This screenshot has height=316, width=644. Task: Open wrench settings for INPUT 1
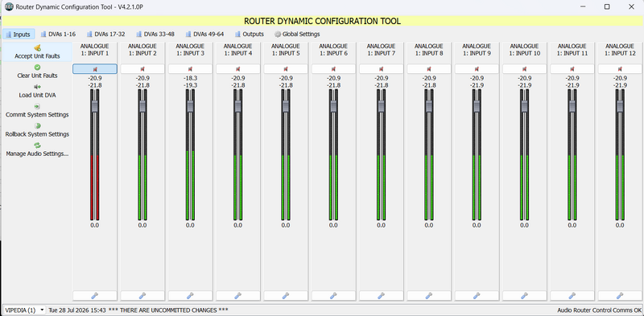click(x=95, y=295)
